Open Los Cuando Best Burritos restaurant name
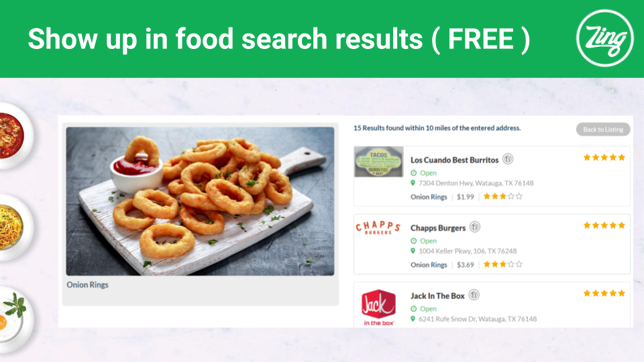The width and height of the screenshot is (644, 362). [x=454, y=160]
